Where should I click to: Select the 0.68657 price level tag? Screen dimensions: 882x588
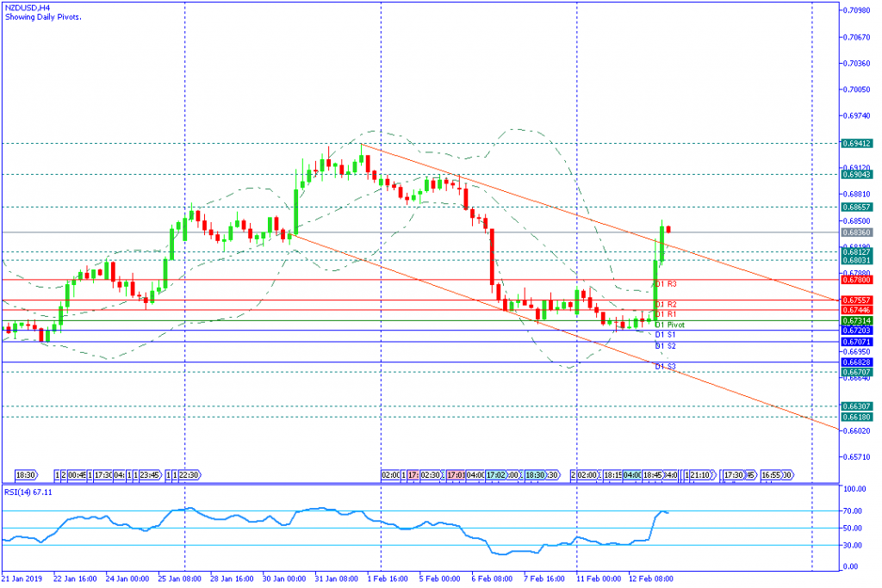[855, 207]
